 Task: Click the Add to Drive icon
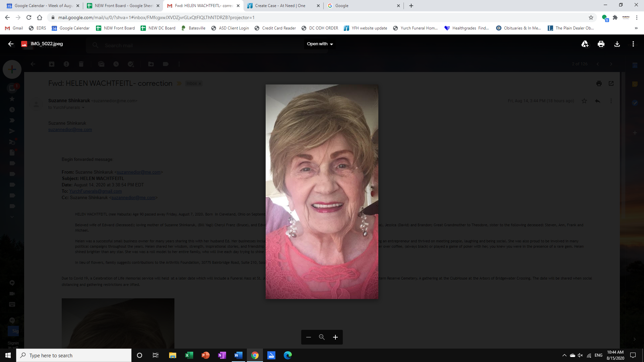coord(585,44)
